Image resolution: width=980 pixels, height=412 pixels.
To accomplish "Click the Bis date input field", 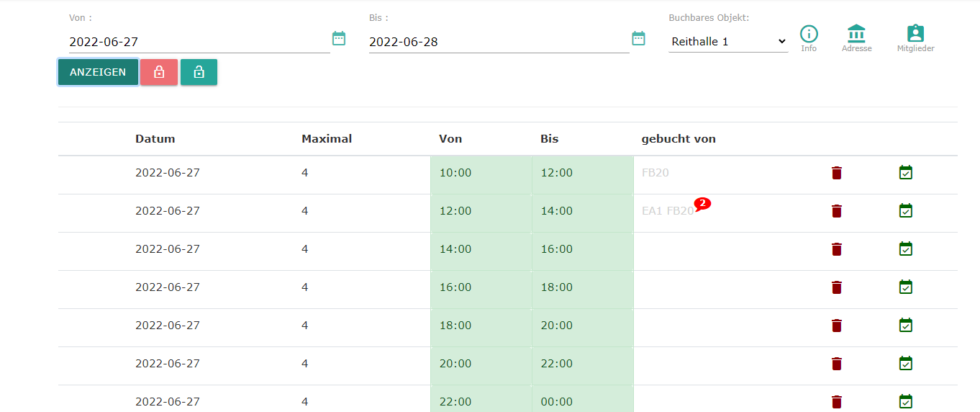I will click(x=498, y=42).
